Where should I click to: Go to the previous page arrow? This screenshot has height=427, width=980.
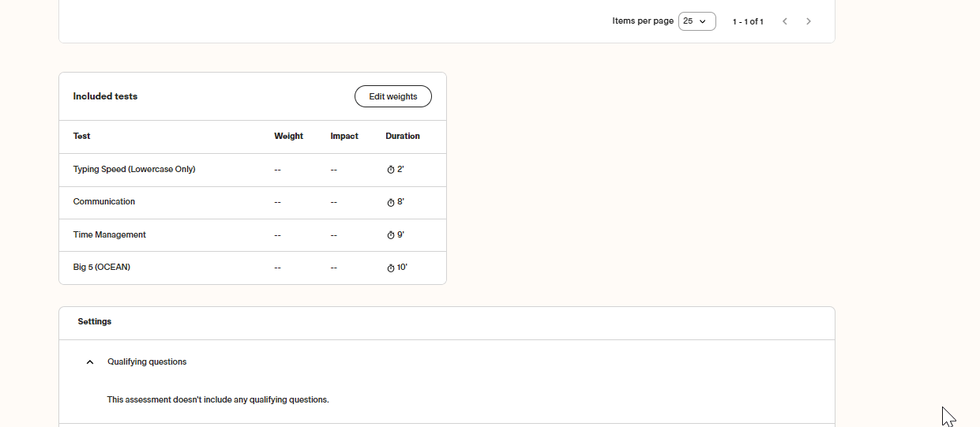(784, 21)
